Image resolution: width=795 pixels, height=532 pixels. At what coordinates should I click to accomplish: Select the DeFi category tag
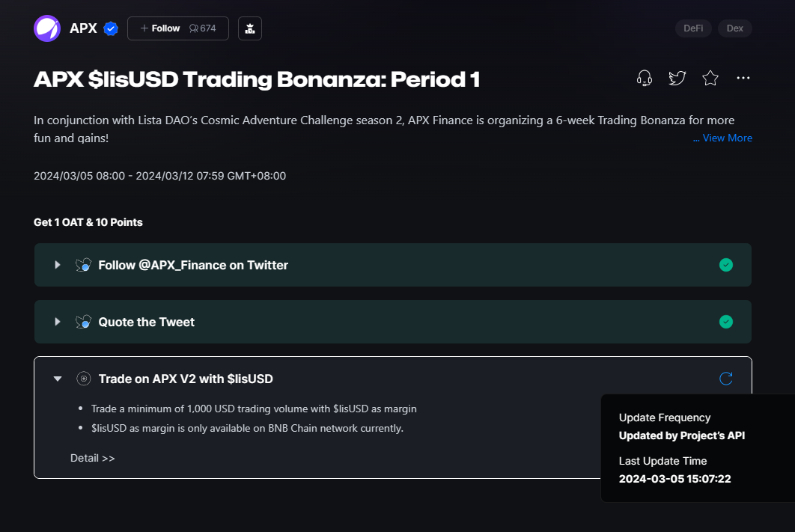pos(693,28)
